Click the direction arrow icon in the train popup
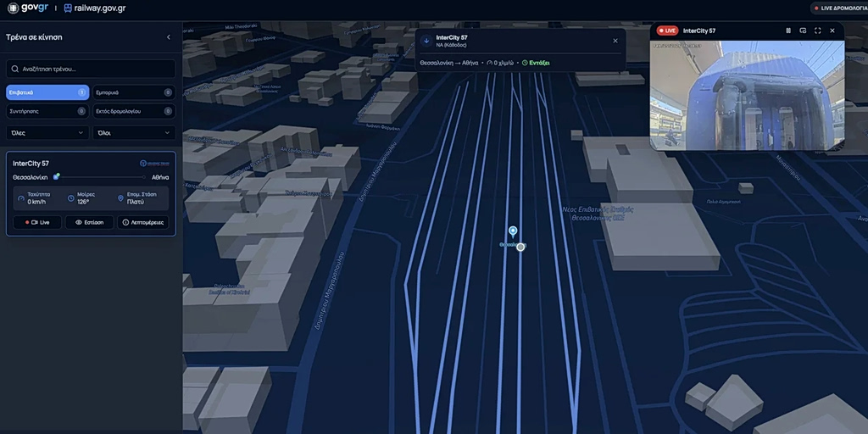868x434 pixels. 426,41
